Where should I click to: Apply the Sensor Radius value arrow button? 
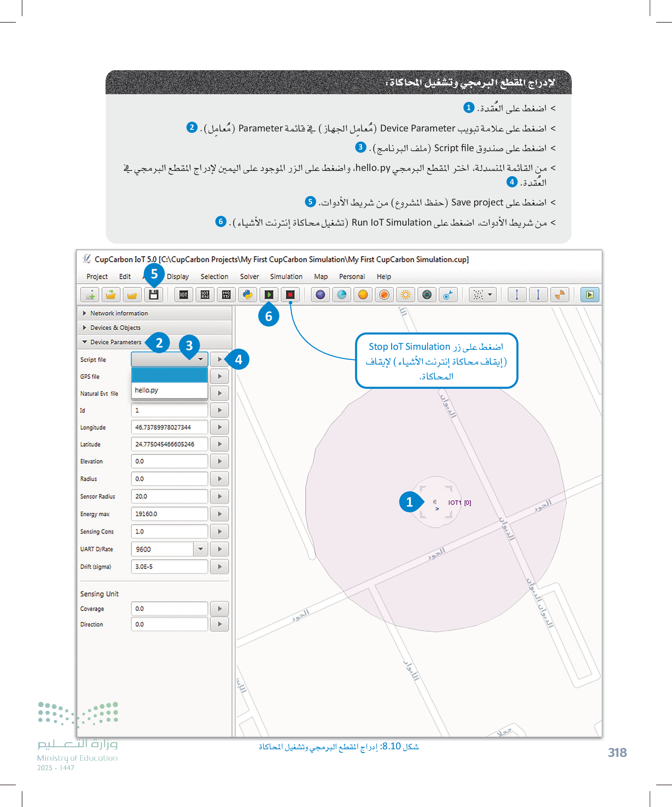pos(219,496)
